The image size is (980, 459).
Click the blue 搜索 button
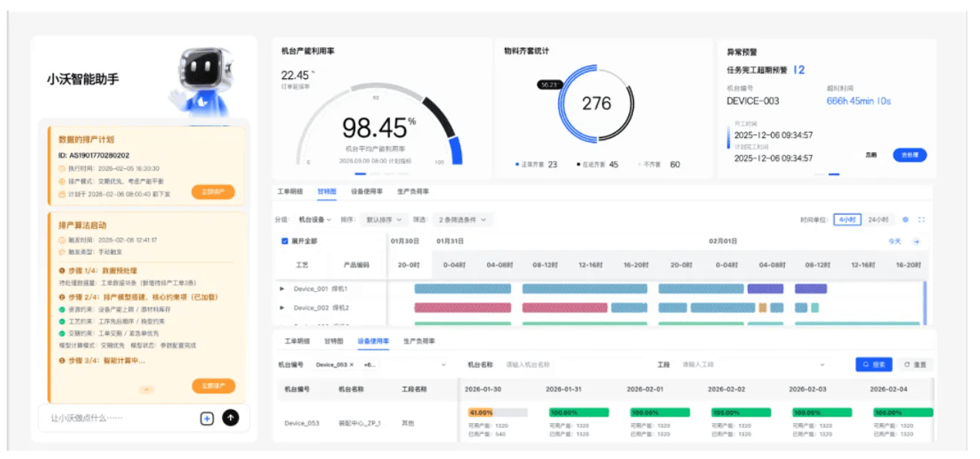(x=874, y=365)
